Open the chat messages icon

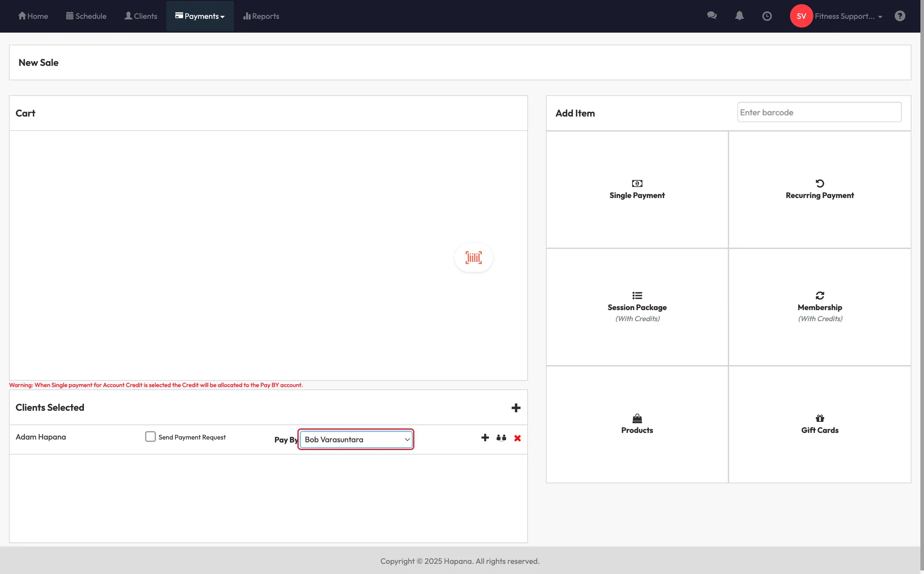[711, 16]
